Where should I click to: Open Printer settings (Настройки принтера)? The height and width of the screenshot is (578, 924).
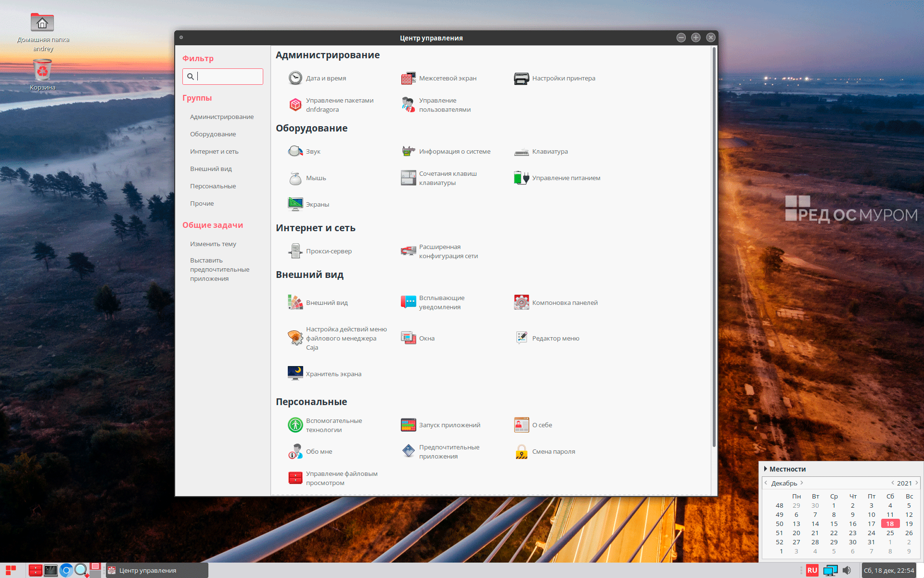tap(521, 78)
